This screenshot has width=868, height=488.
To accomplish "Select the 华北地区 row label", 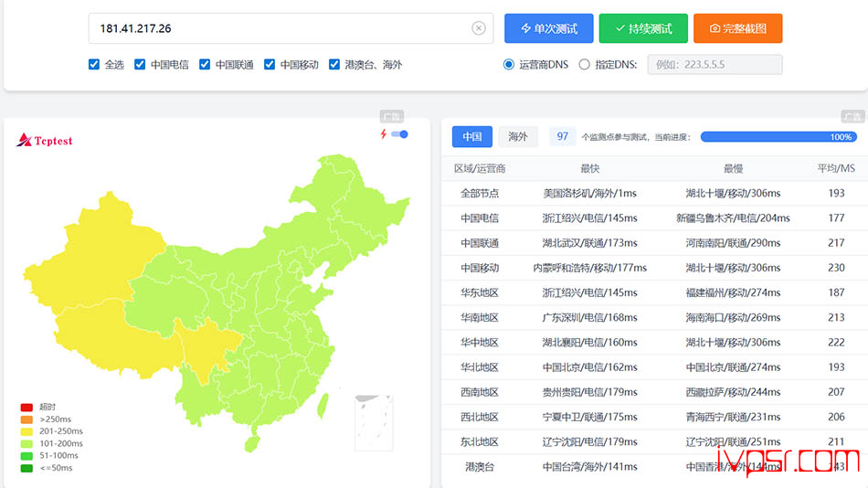I will point(480,367).
